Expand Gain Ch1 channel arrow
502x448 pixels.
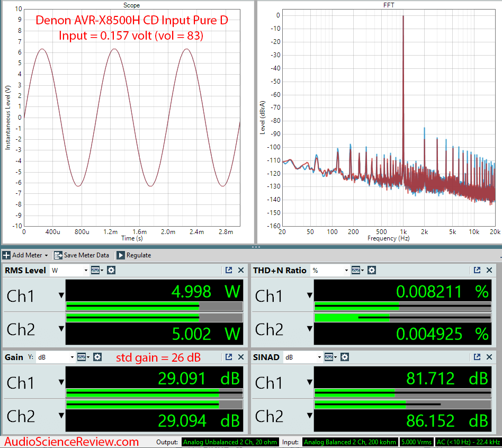tap(61, 382)
